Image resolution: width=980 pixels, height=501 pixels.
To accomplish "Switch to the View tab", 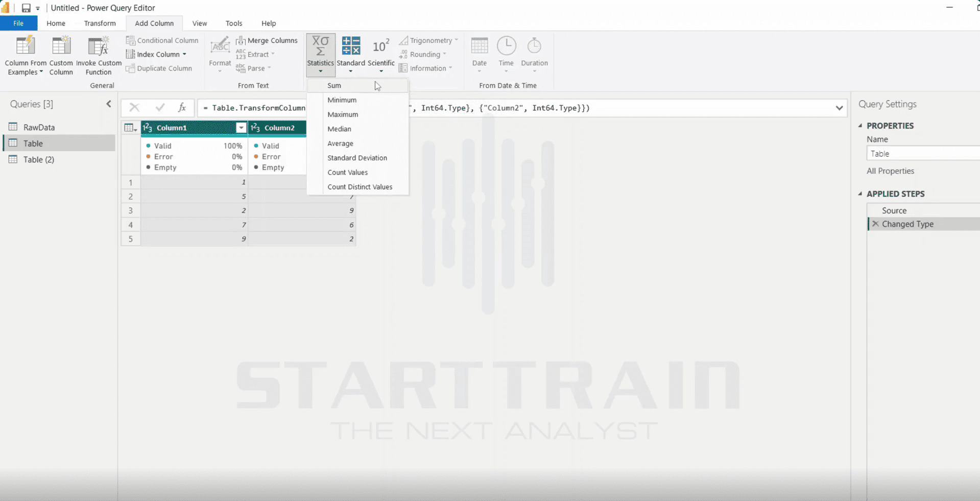I will 200,23.
